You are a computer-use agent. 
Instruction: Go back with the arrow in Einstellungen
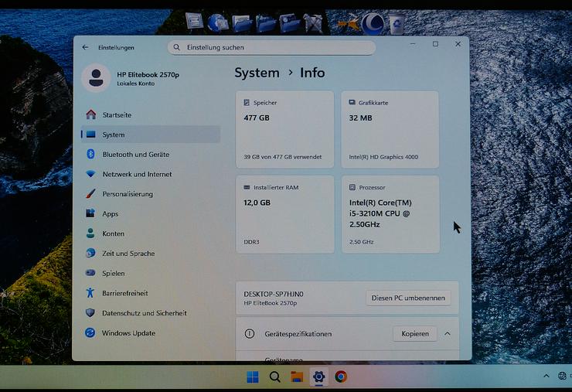point(85,47)
